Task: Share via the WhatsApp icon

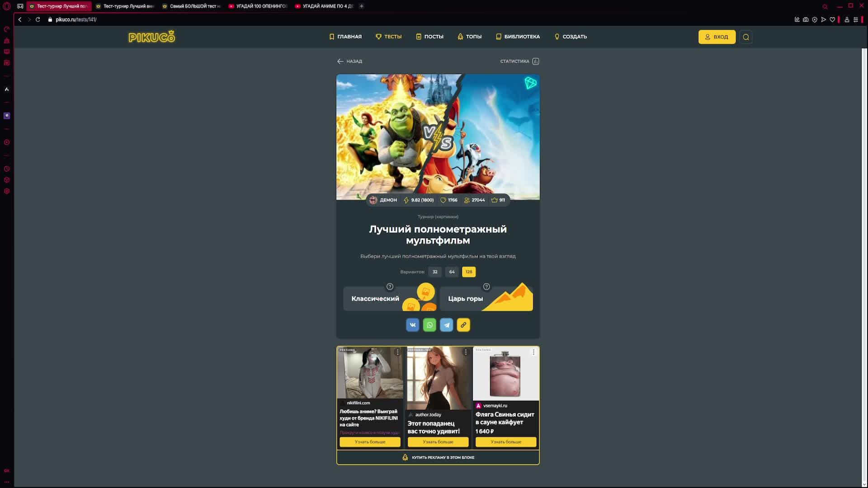Action: 429,325
